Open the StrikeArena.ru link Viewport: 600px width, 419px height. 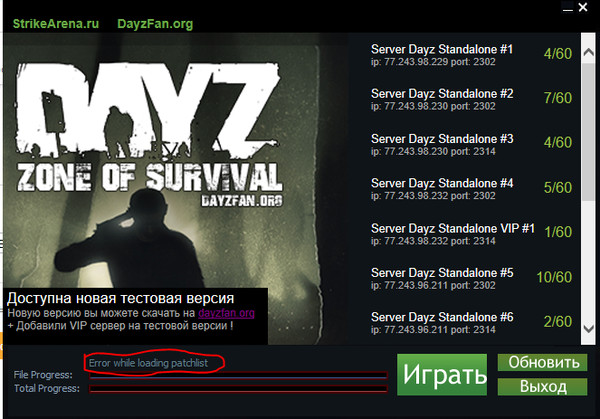click(56, 24)
